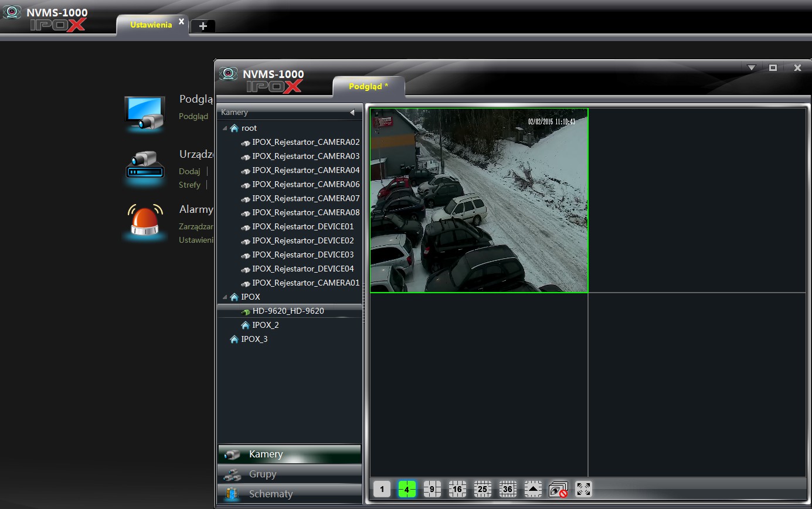Add a new tab with plus button
Screen dimensions: 812x509
[x=203, y=26]
